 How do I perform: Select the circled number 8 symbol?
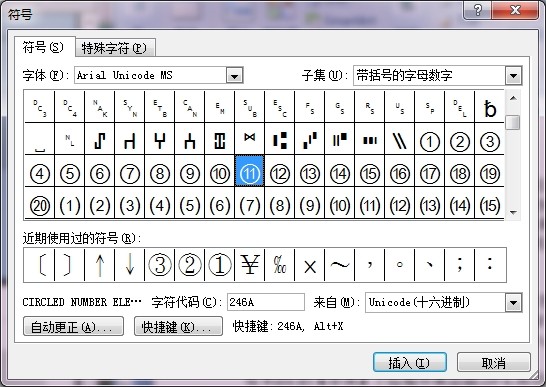click(x=159, y=173)
